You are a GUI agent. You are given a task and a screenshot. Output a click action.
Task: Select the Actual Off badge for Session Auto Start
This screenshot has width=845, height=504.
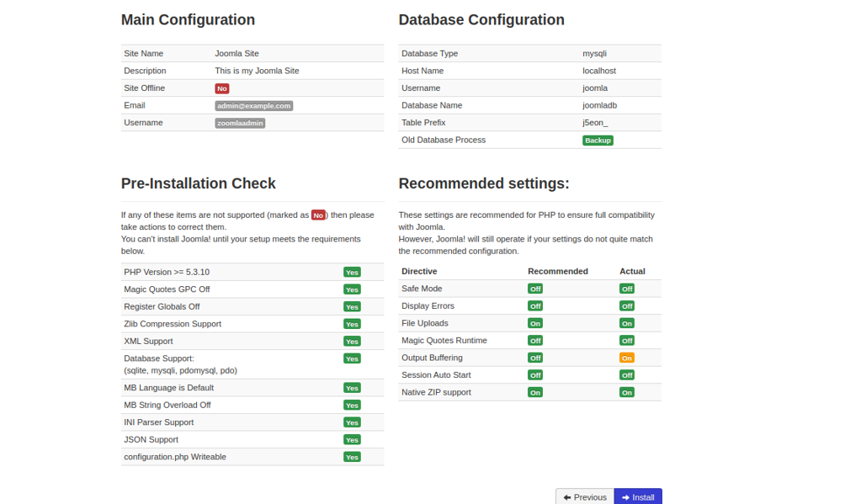(x=627, y=374)
